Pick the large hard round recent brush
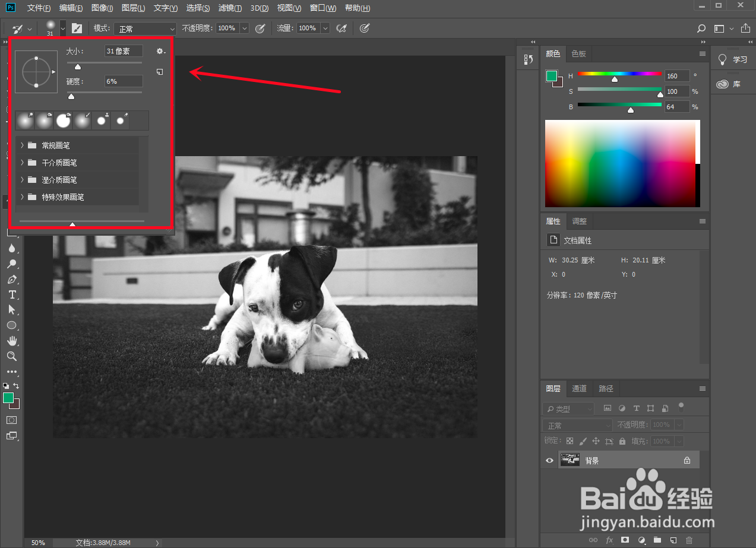 pos(63,121)
